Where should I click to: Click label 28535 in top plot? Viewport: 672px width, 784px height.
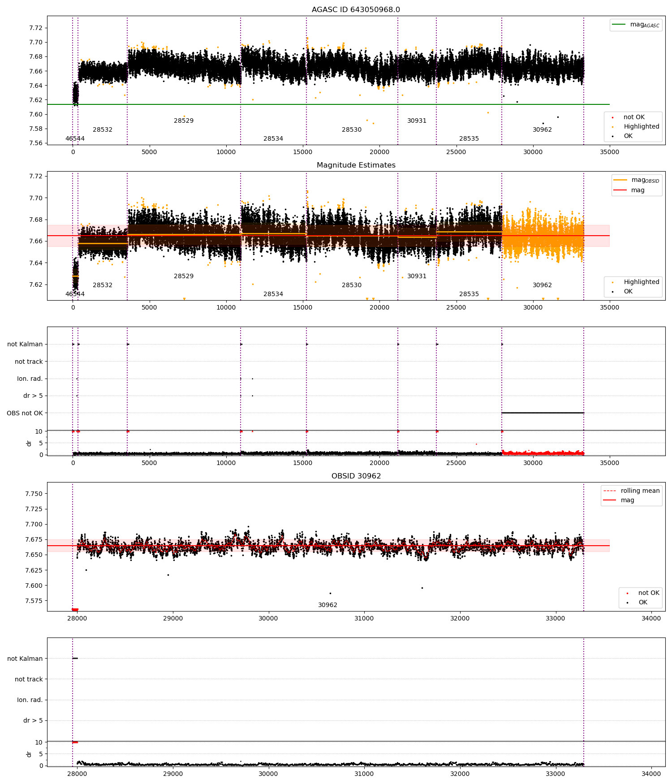469,138
